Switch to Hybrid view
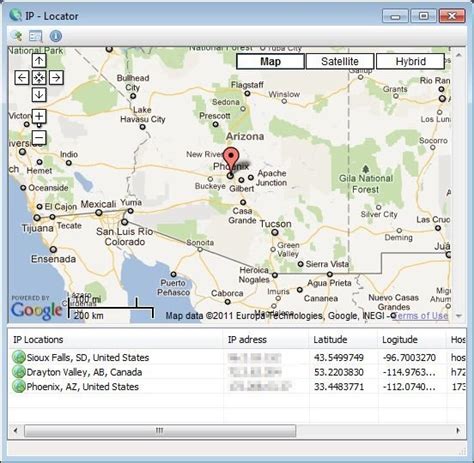474x463 pixels. coord(410,61)
